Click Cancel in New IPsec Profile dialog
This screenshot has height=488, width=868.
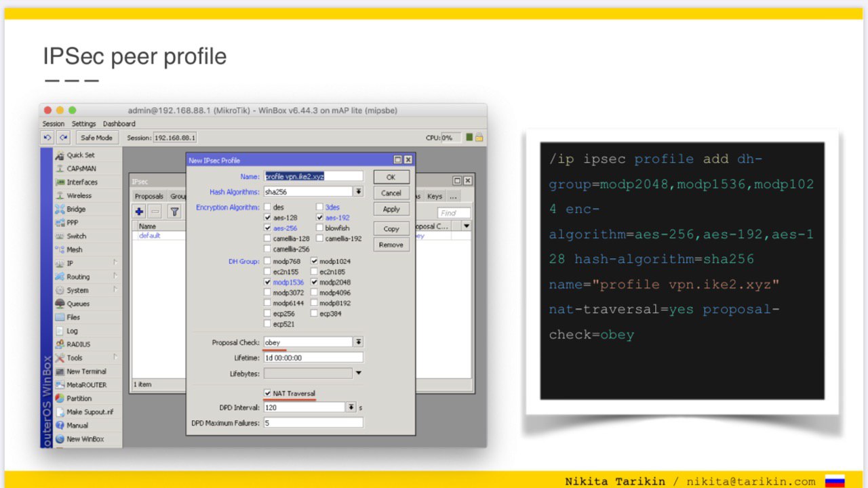[x=391, y=193]
